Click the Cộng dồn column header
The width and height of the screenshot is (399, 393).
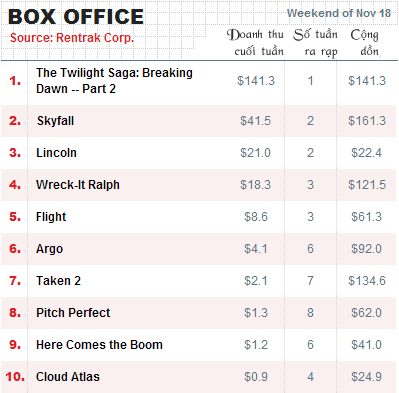(x=365, y=43)
